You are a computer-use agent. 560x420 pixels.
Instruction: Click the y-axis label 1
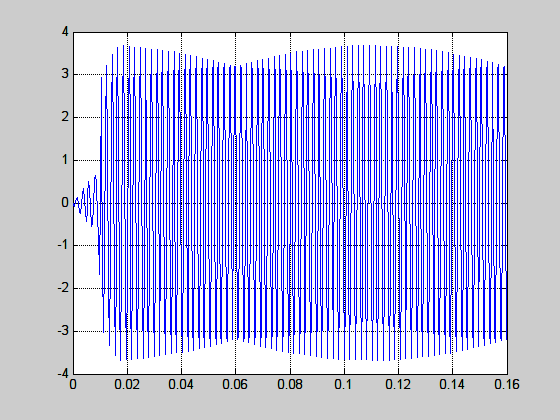[x=65, y=160]
